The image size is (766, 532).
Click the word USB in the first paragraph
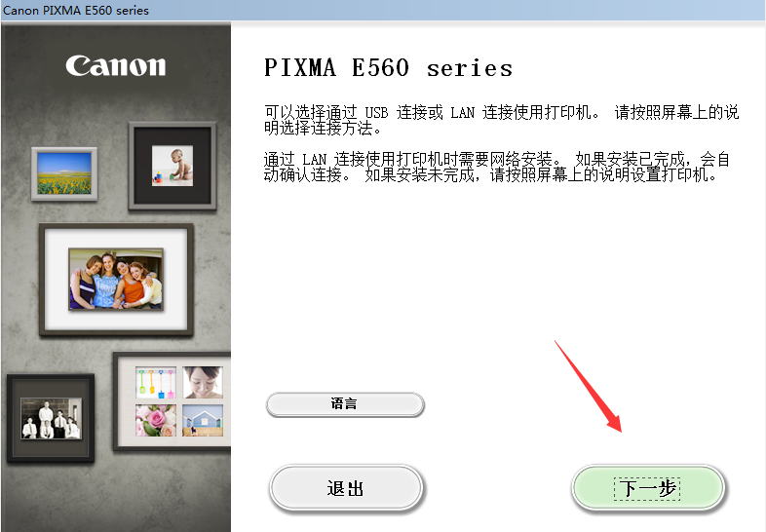tap(376, 113)
